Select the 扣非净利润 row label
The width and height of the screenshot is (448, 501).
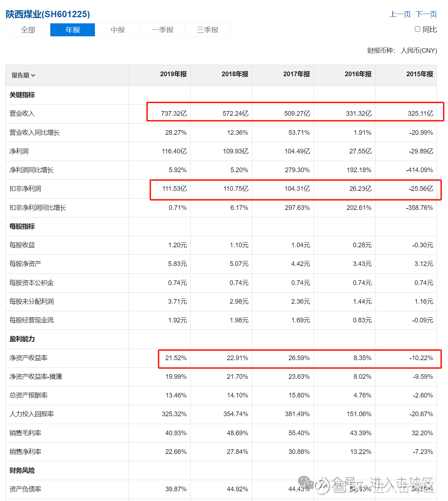25,189
